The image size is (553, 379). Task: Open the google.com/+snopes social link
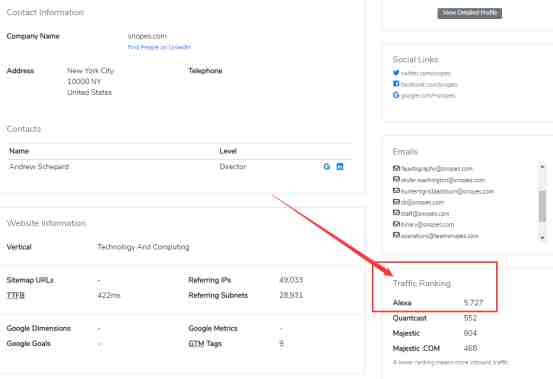[x=428, y=96]
